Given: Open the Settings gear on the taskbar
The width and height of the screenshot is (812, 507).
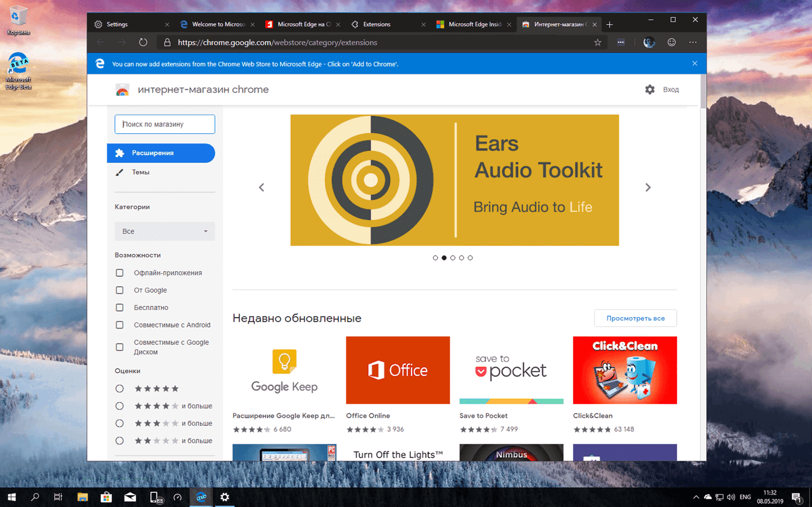Looking at the screenshot, I should coord(225,497).
